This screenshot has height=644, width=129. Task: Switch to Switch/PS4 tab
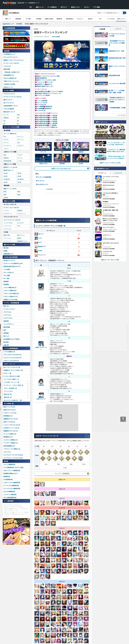click(118, 173)
